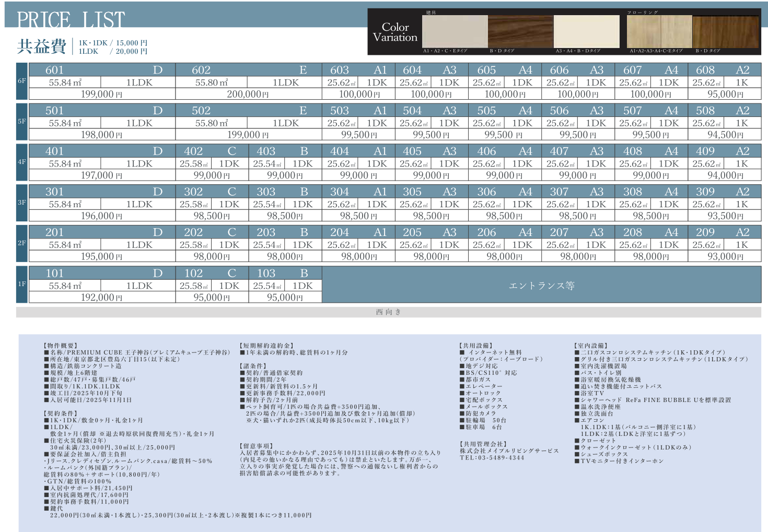
Task: Select room 601 header cell
Action: (102, 70)
